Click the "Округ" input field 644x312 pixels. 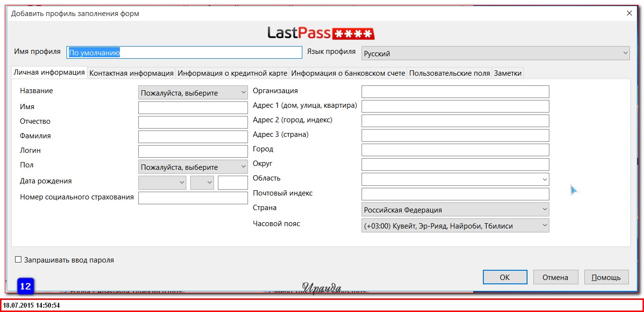click(x=455, y=164)
